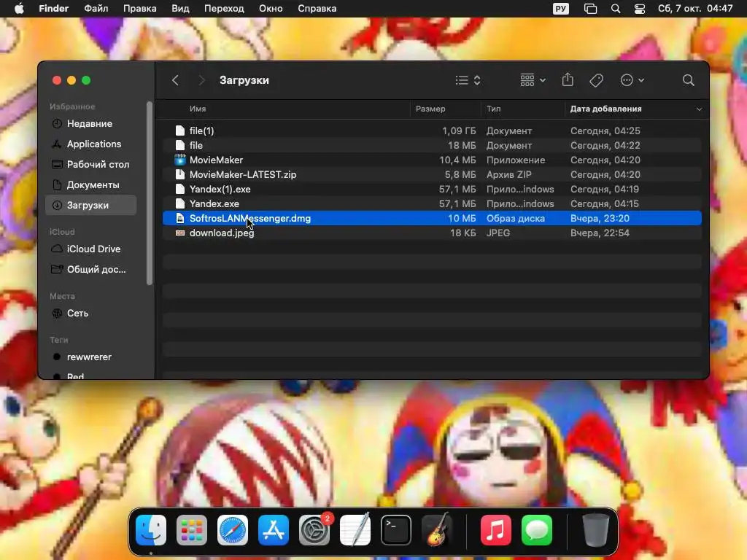Open the Apple menu
Image resolution: width=747 pixels, height=560 pixels.
[x=19, y=9]
